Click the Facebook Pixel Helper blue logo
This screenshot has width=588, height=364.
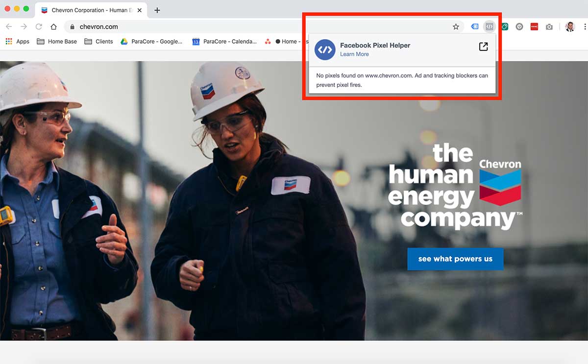(x=325, y=49)
